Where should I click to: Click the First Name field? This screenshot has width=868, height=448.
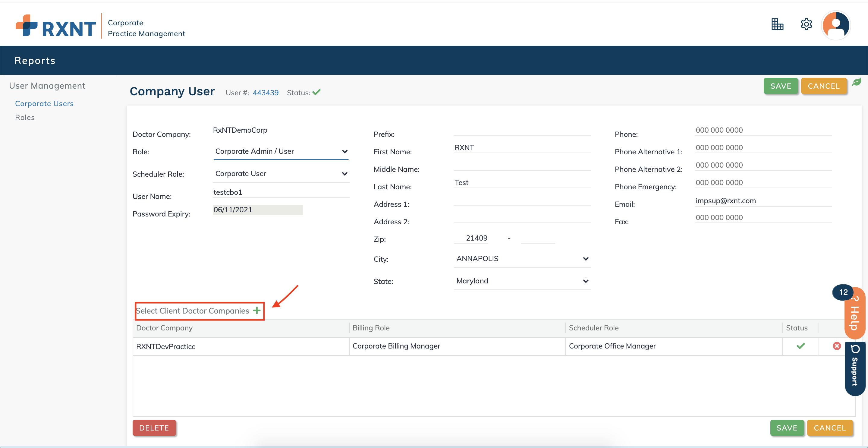[522, 148]
